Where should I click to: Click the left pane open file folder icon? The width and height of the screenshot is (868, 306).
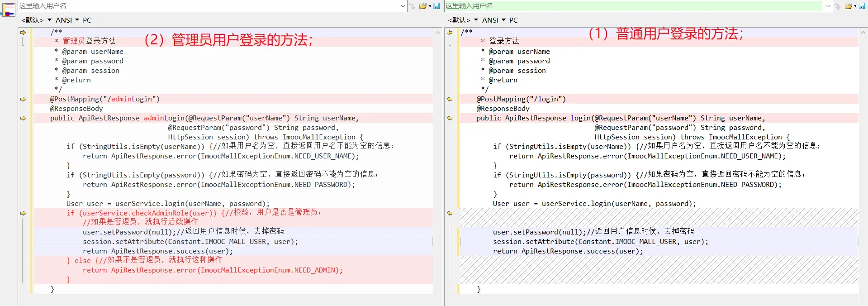tap(422, 6)
